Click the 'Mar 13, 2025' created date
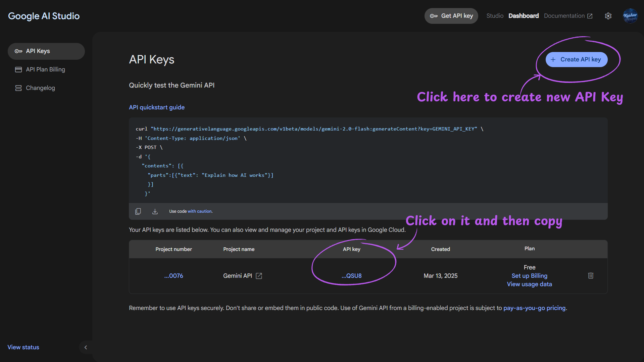This screenshot has height=362, width=644. pyautogui.click(x=440, y=276)
